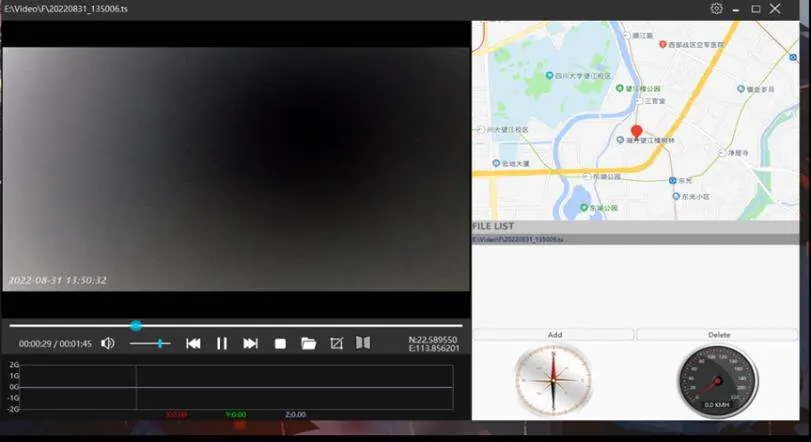This screenshot has width=811, height=442.
Task: Click the 0G label on the G-sensor graph
Action: [14, 387]
